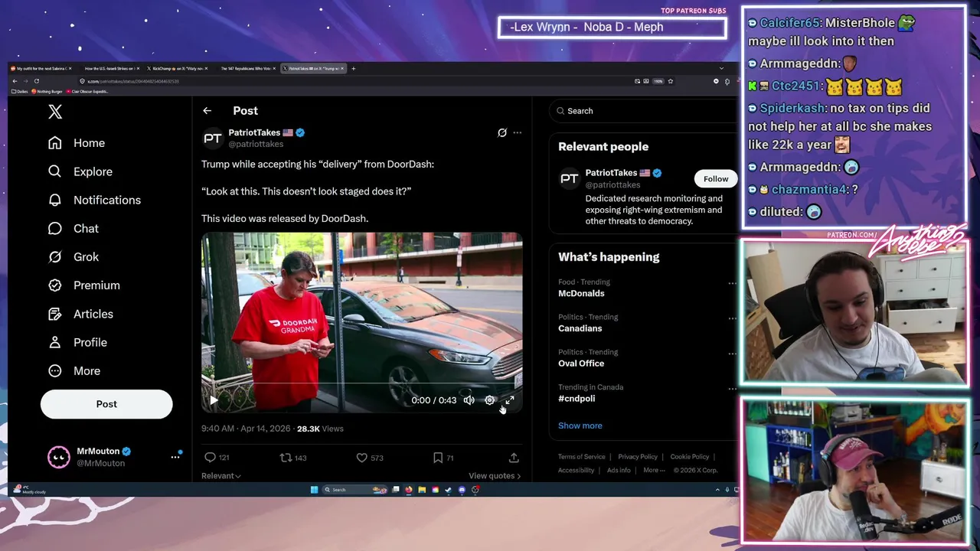The width and height of the screenshot is (980, 551).
Task: Click the PatriotTakes avatar on the post
Action: 212,139
